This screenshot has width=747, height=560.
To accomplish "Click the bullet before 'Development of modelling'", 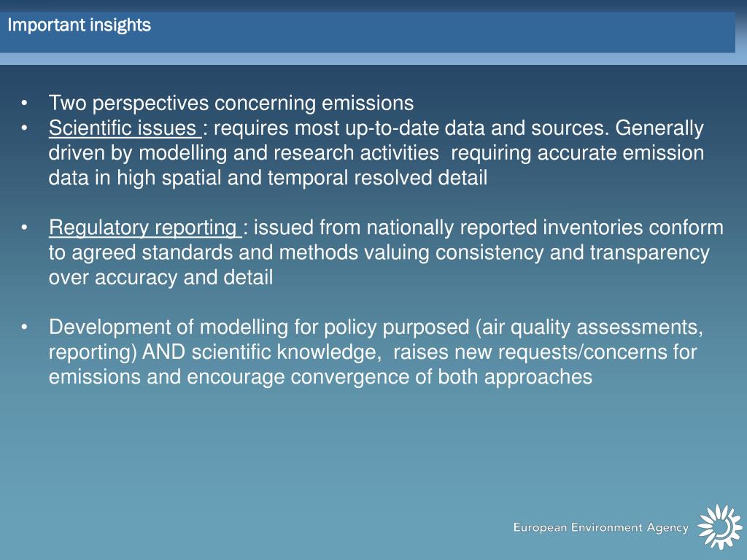I will coord(24,327).
